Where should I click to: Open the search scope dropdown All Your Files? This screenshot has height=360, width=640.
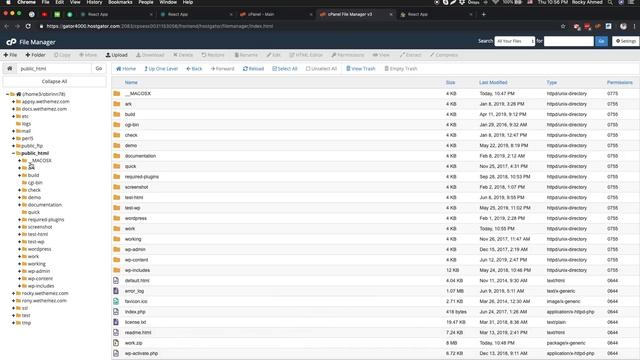click(x=515, y=41)
